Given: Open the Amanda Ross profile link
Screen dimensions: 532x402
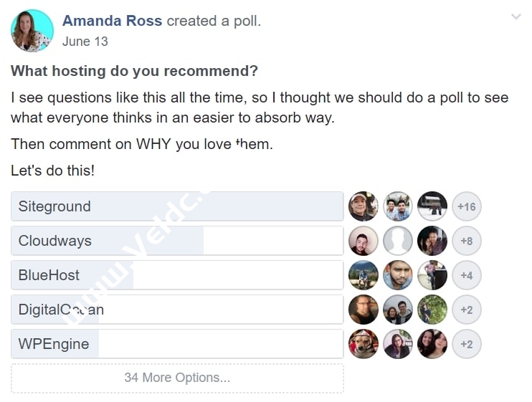Looking at the screenshot, I should pyautogui.click(x=113, y=21).
